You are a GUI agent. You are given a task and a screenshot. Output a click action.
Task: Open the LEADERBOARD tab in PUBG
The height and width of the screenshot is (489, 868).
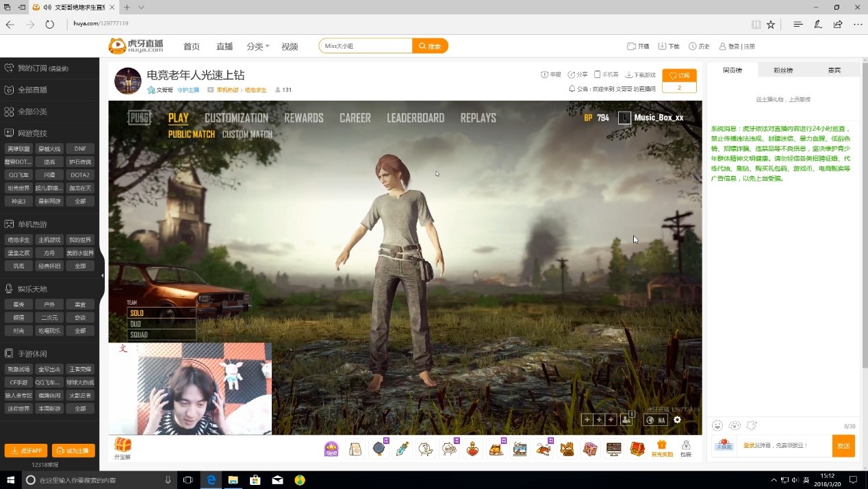tap(416, 118)
